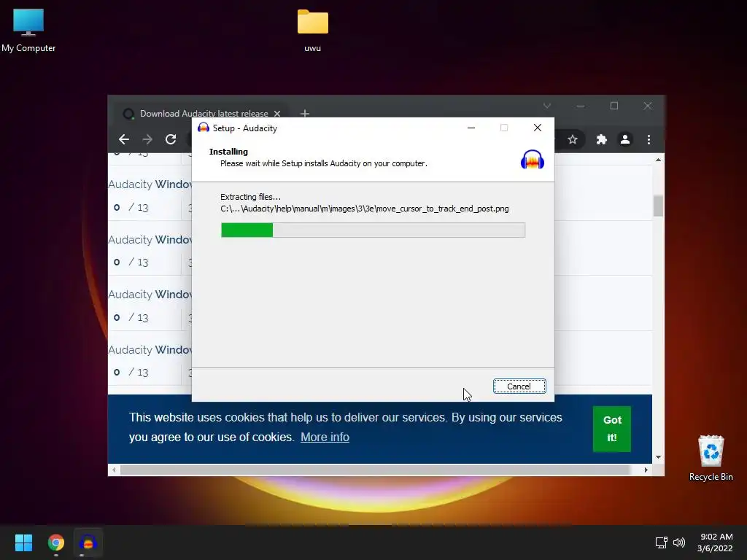The image size is (747, 560).
Task: Click Chrome scroll up arrow
Action: point(658,160)
